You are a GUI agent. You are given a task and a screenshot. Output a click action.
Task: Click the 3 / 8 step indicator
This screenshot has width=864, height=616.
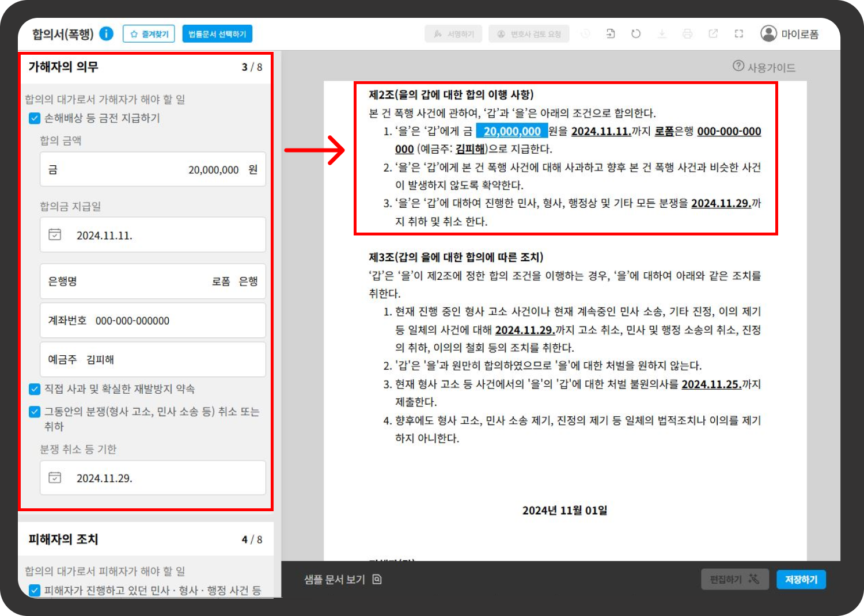click(x=252, y=67)
